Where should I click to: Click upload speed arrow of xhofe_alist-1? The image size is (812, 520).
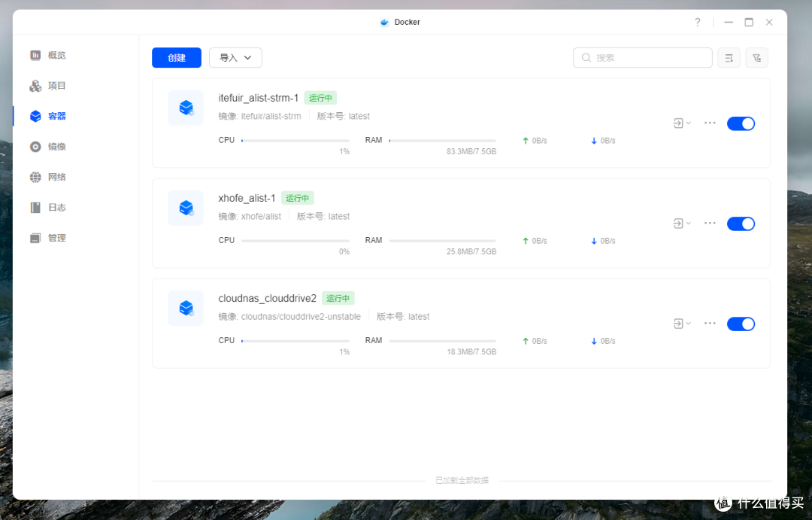click(526, 241)
